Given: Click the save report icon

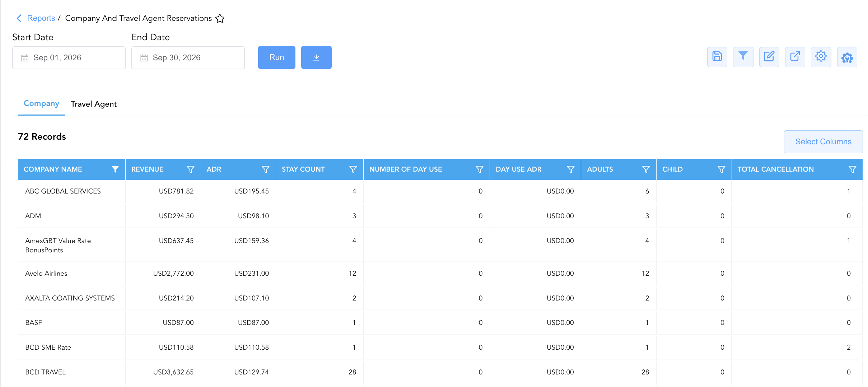Looking at the screenshot, I should (x=717, y=57).
